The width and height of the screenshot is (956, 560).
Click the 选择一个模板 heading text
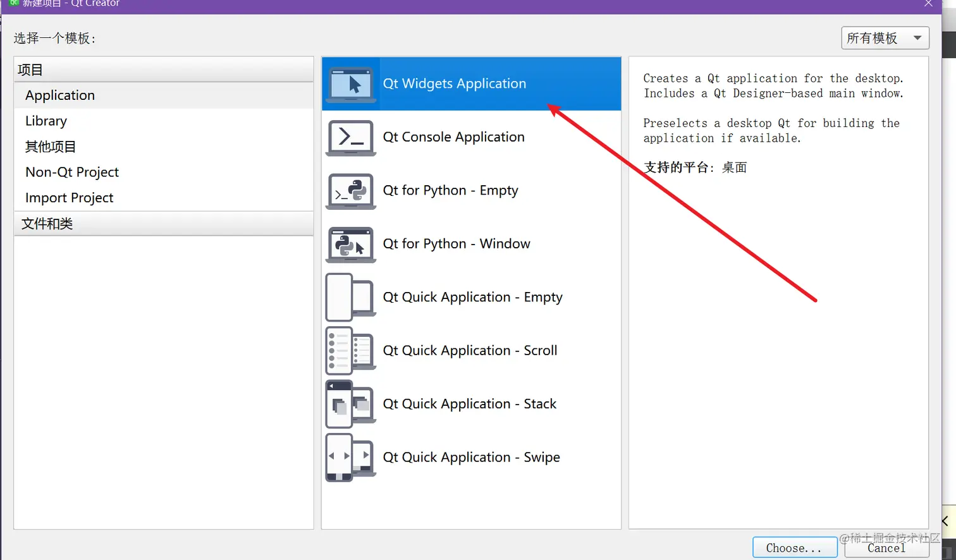click(55, 39)
